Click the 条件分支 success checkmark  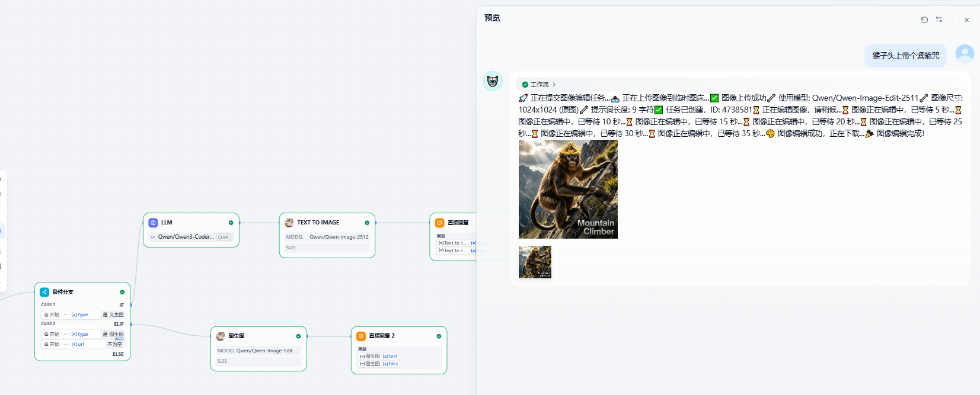pyautogui.click(x=122, y=292)
